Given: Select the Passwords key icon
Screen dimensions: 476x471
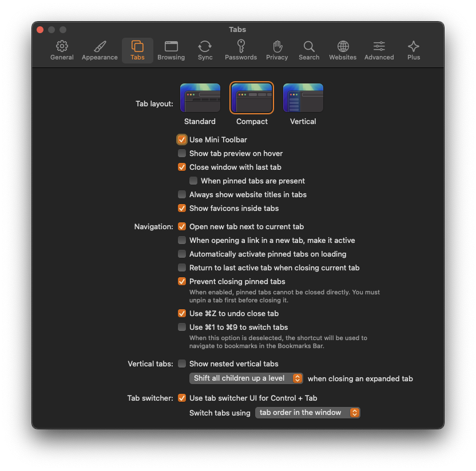Looking at the screenshot, I should [240, 46].
